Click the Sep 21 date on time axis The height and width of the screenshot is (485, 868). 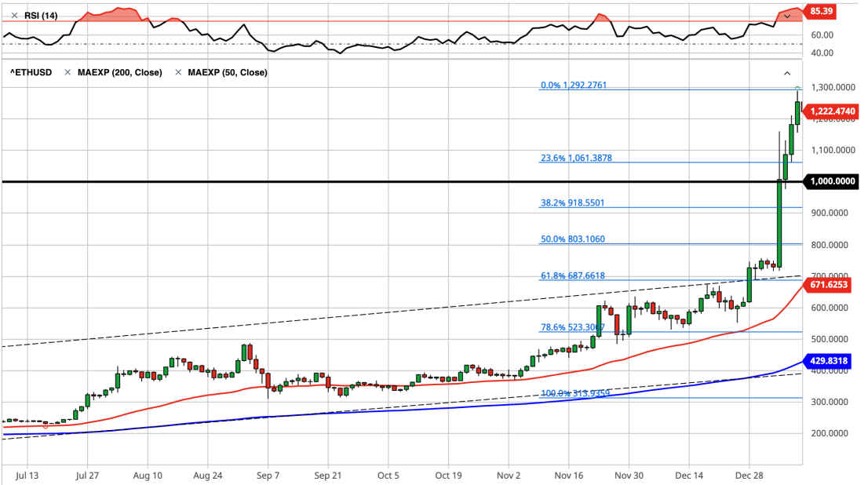point(328,476)
